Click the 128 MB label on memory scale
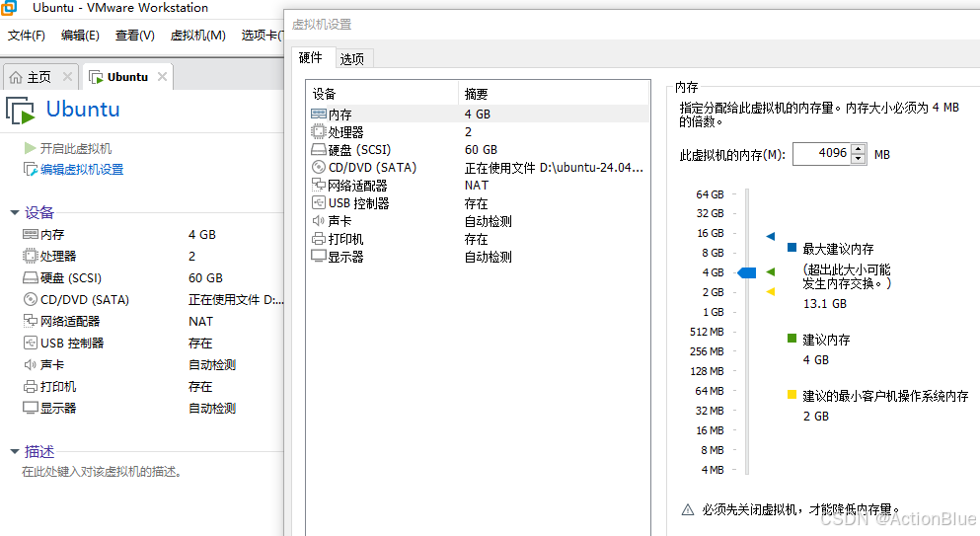Screen dimensions: 980x536 click(x=707, y=371)
